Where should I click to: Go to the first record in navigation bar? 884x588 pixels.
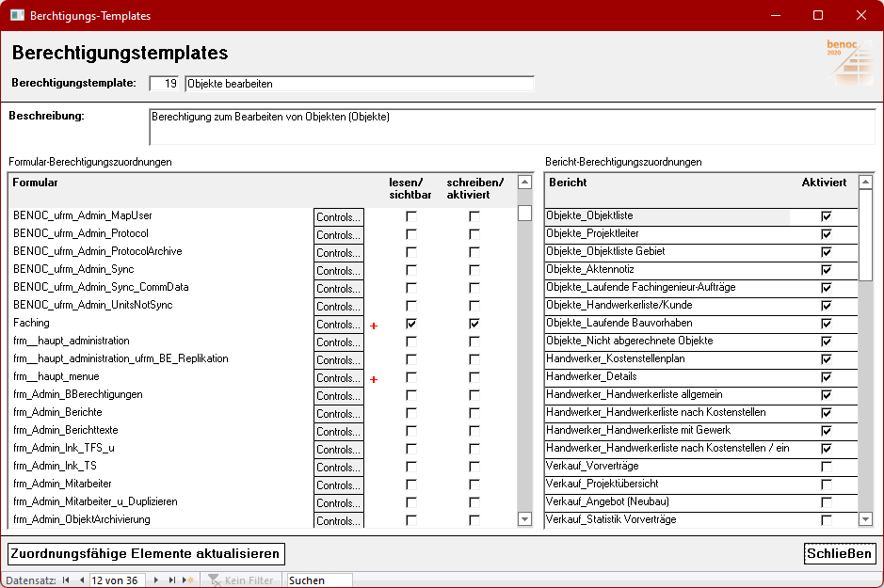(x=66, y=580)
